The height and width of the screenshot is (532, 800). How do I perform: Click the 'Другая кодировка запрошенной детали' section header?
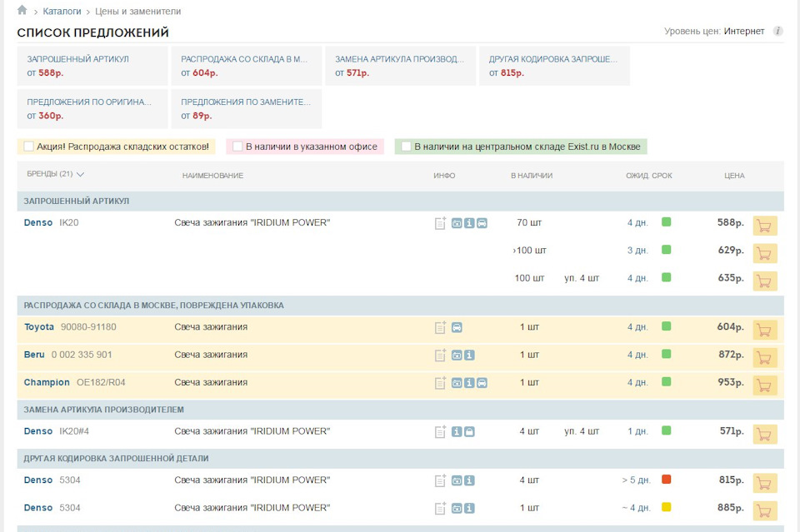[401, 459]
